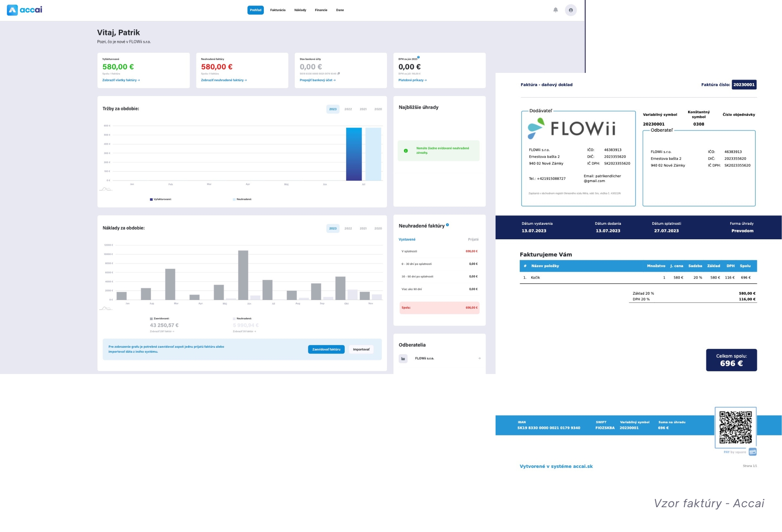The width and height of the screenshot is (782, 532).
Task: Click the 30 - 90 dní po splatnosti row
Action: point(439,276)
